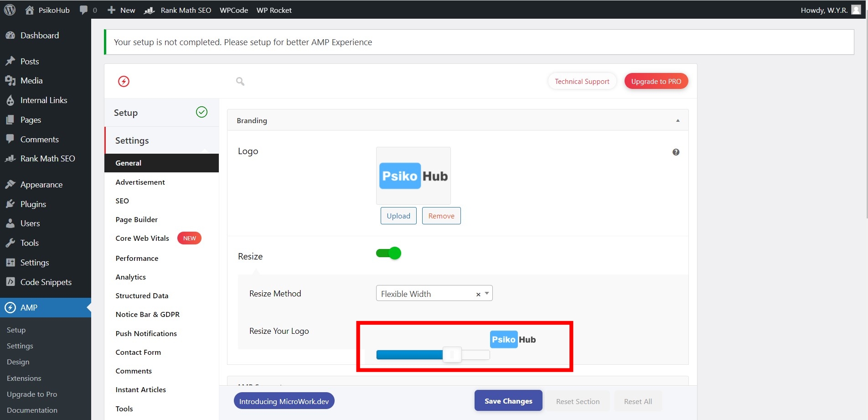
Task: Open Upgrade to Pro in AMP submenu
Action: tap(32, 394)
